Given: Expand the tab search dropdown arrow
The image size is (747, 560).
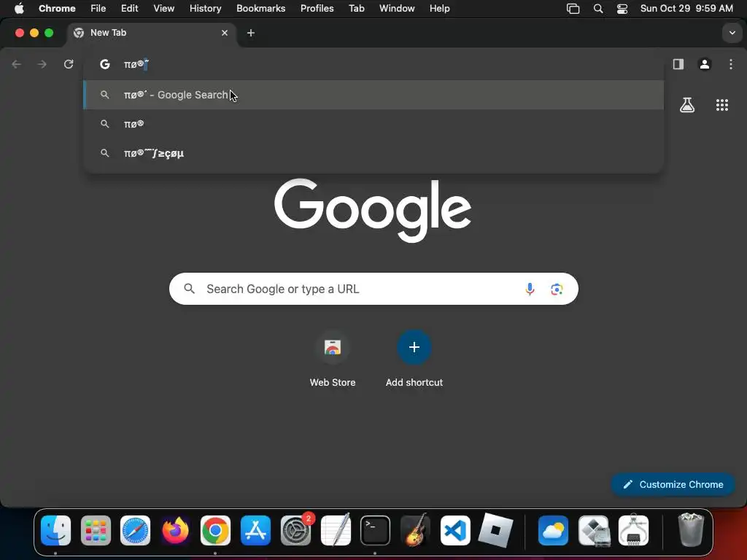Looking at the screenshot, I should 732,33.
